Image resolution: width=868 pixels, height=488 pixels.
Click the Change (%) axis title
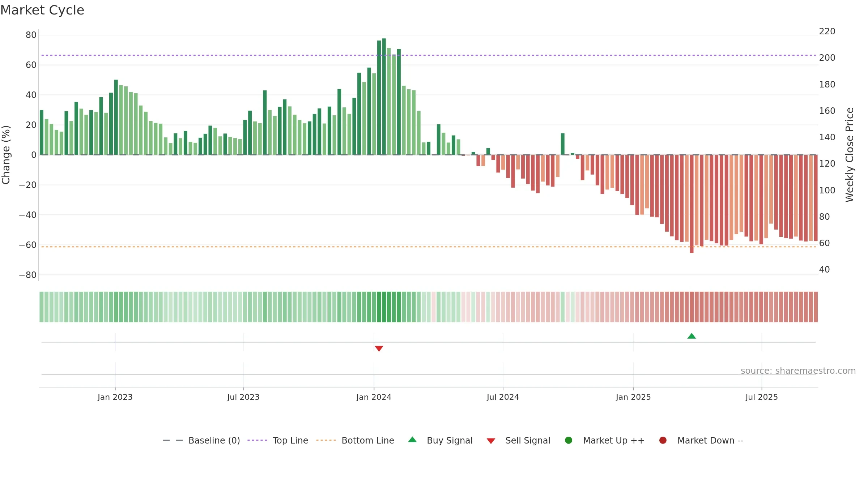point(6,155)
